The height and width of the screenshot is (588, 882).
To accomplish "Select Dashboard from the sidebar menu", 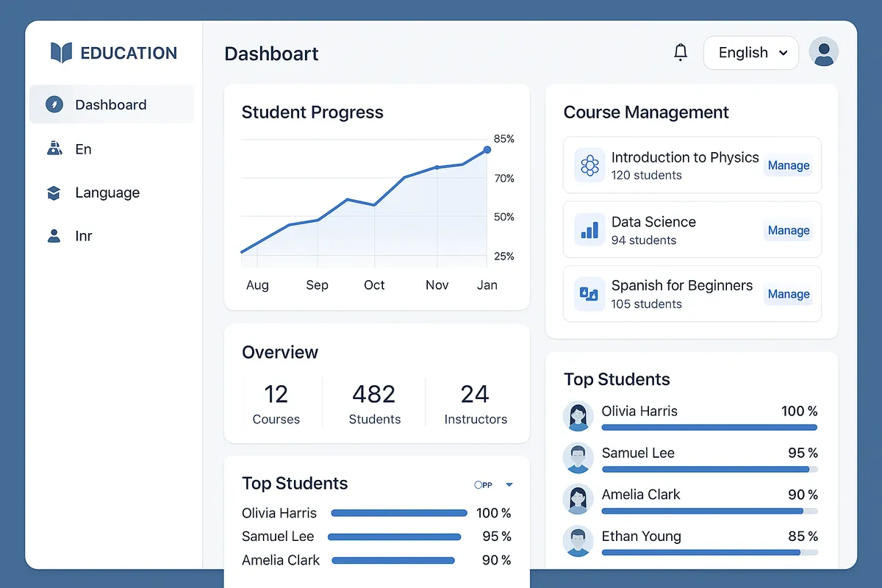I will tap(111, 104).
